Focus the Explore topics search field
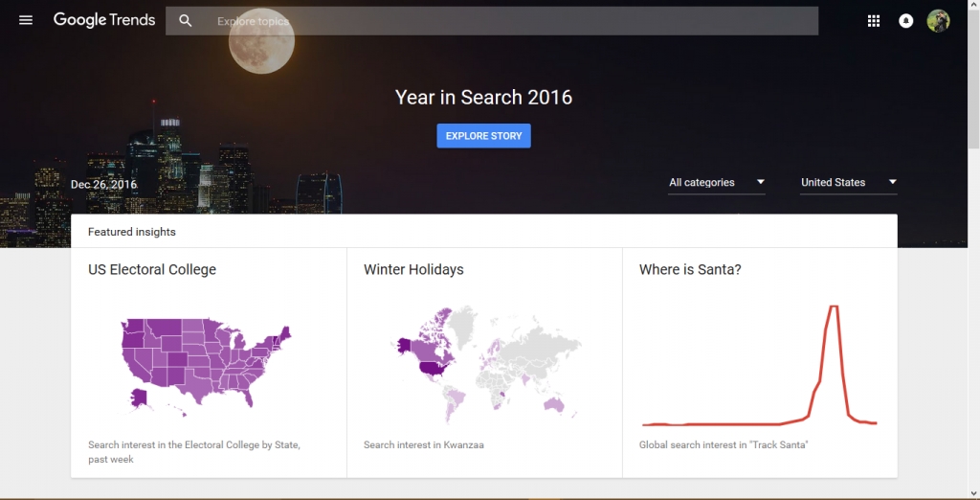This screenshot has height=500, width=980. tap(492, 21)
